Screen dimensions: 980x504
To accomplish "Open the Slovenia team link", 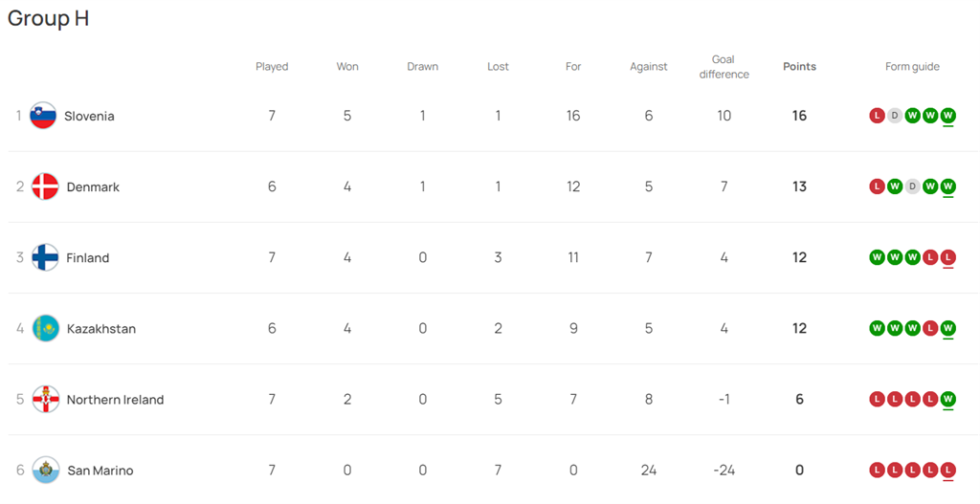I will pos(89,116).
